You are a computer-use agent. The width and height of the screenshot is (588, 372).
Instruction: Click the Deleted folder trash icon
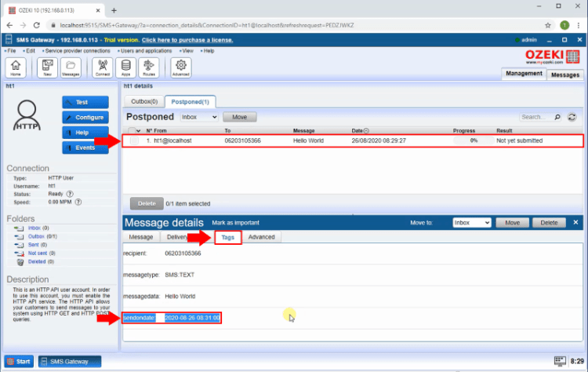pos(20,262)
